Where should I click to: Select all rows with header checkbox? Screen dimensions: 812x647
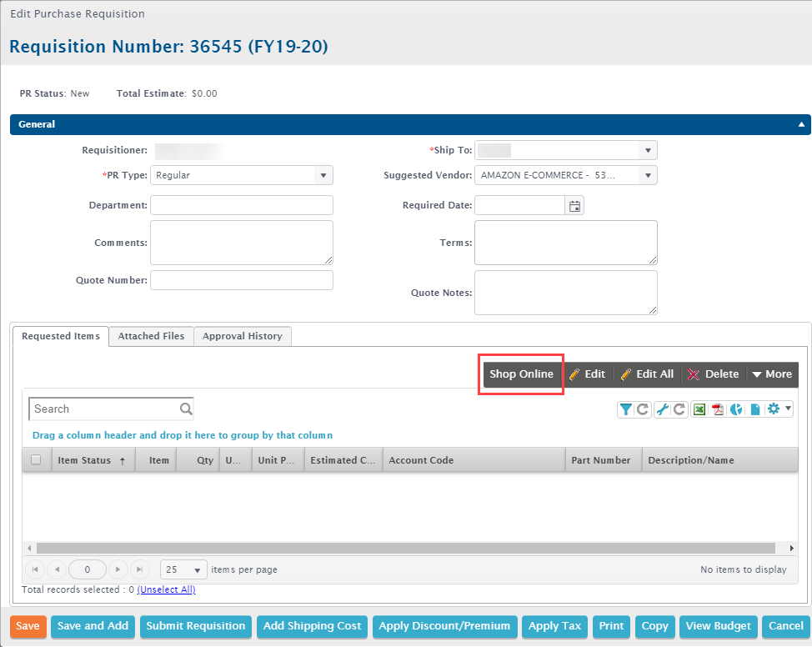click(x=36, y=459)
